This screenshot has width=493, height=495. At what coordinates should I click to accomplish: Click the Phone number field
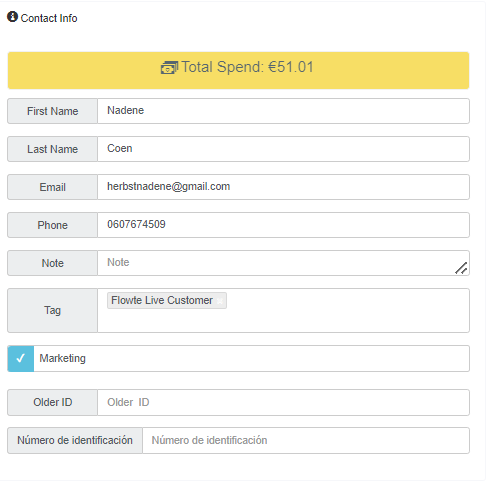point(283,225)
